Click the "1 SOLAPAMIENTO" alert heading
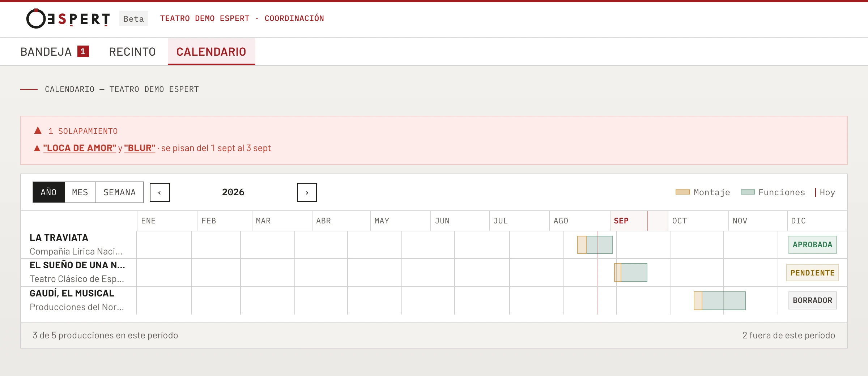 83,131
